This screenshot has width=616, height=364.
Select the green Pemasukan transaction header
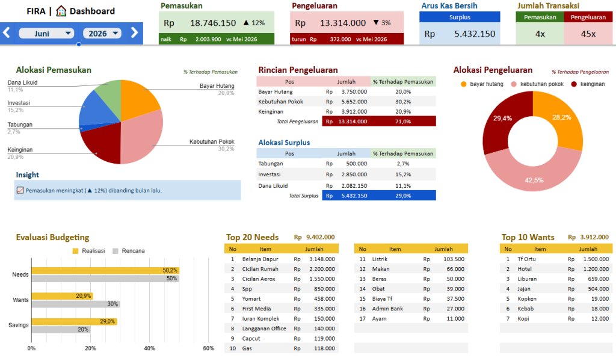click(x=540, y=17)
